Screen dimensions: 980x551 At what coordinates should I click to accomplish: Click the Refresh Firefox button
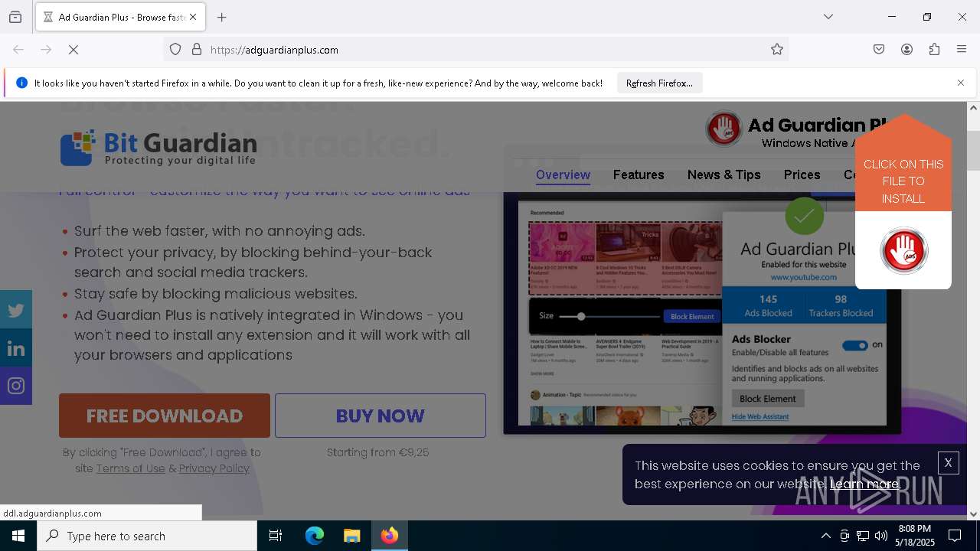click(x=659, y=83)
